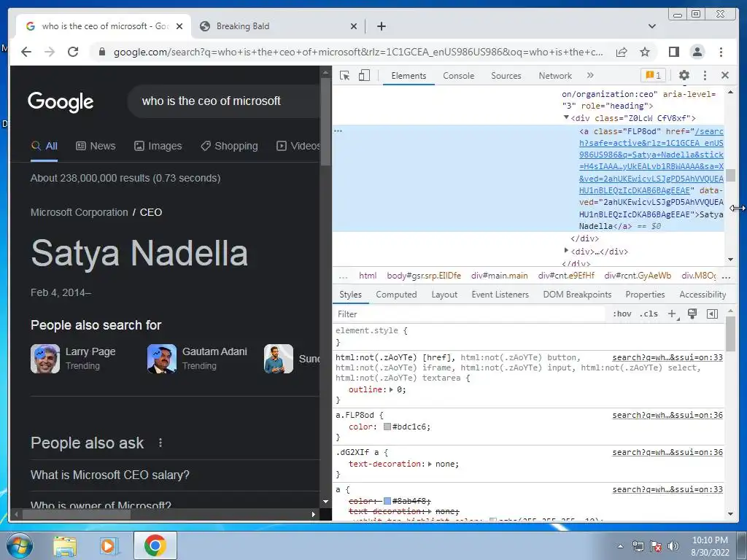Open the volume speaker tray icon
Screen dimensions: 747x560
[x=673, y=546]
